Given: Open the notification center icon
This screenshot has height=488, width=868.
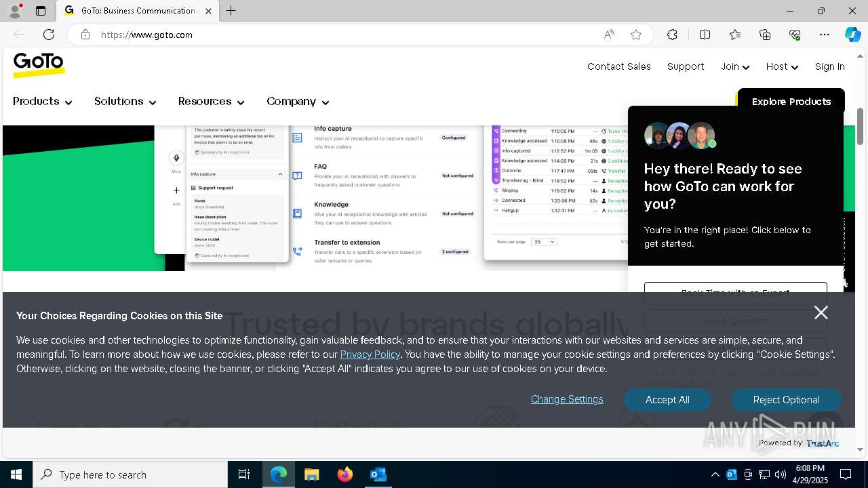Looking at the screenshot, I should [846, 474].
